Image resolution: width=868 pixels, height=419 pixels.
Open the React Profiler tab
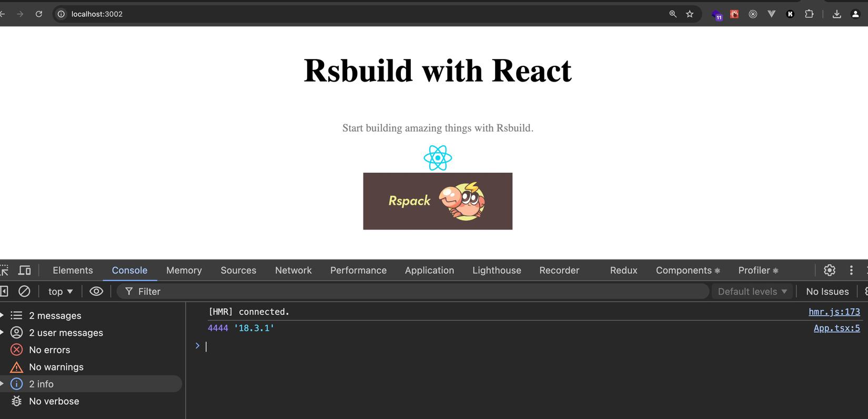tap(758, 270)
